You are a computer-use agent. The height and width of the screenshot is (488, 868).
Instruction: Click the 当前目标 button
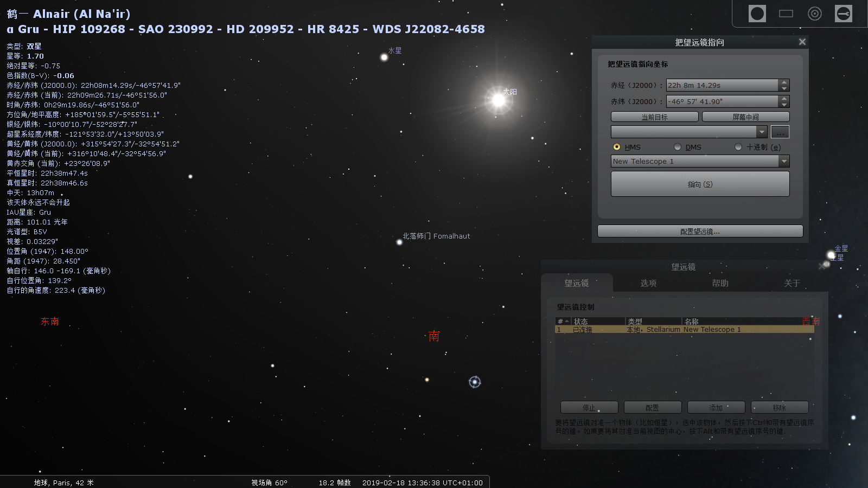click(655, 117)
